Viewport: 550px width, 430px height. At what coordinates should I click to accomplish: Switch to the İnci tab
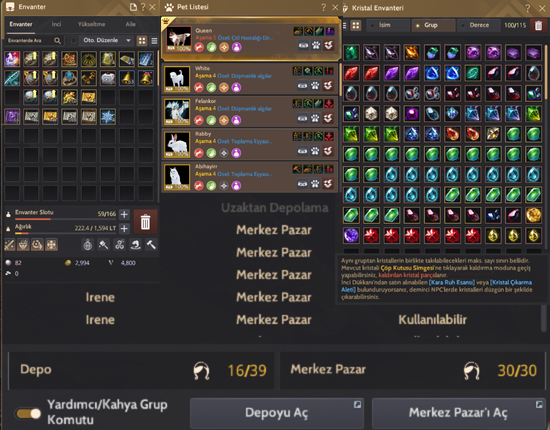coord(56,24)
